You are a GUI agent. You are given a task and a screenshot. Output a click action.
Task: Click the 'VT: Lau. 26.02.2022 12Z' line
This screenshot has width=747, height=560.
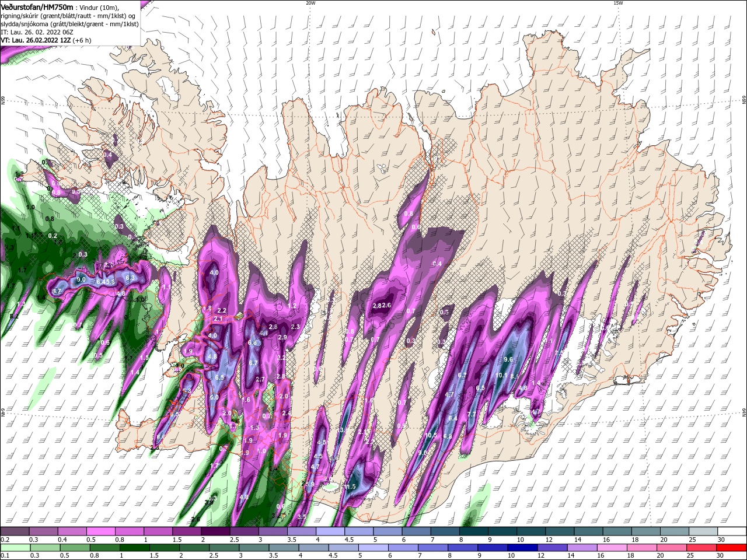click(36, 40)
